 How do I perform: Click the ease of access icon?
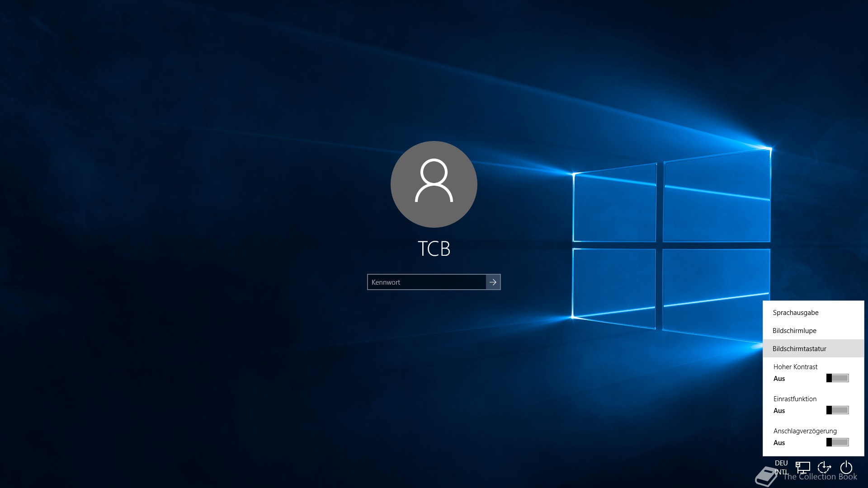825,468
